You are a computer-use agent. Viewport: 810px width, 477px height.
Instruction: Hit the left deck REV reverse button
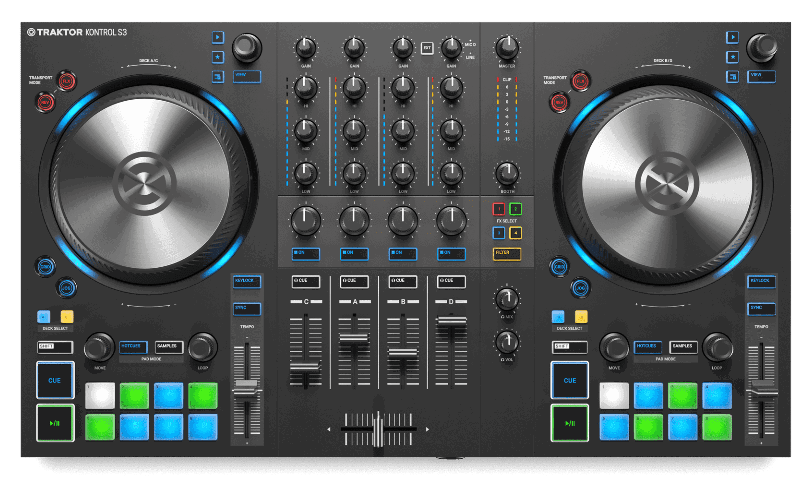45,102
